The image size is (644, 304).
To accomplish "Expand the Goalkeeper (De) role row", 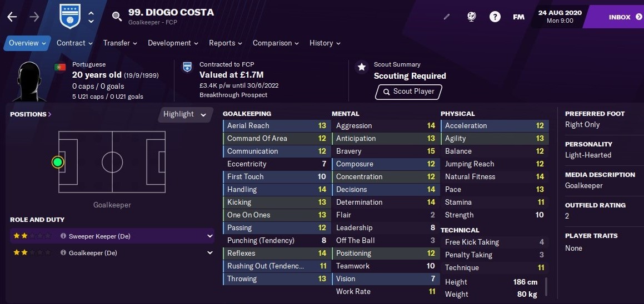I will click(112, 253).
